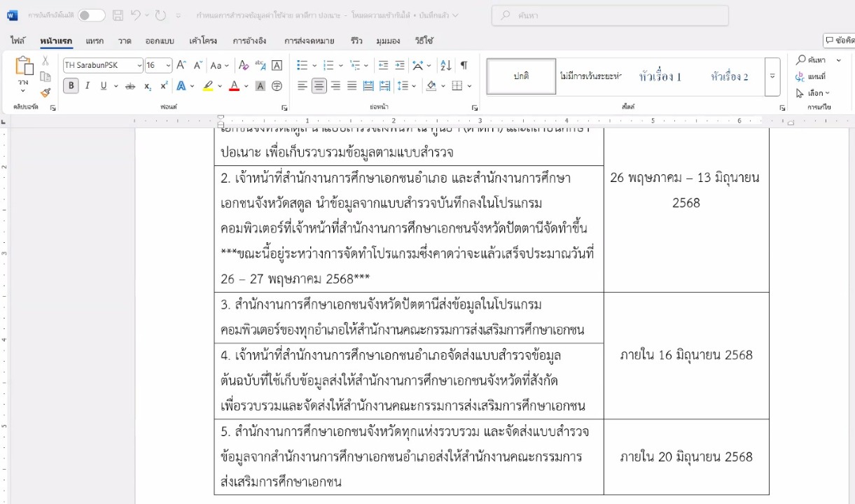Screen dimensions: 855x504
Task: Align text left
Action: (303, 86)
